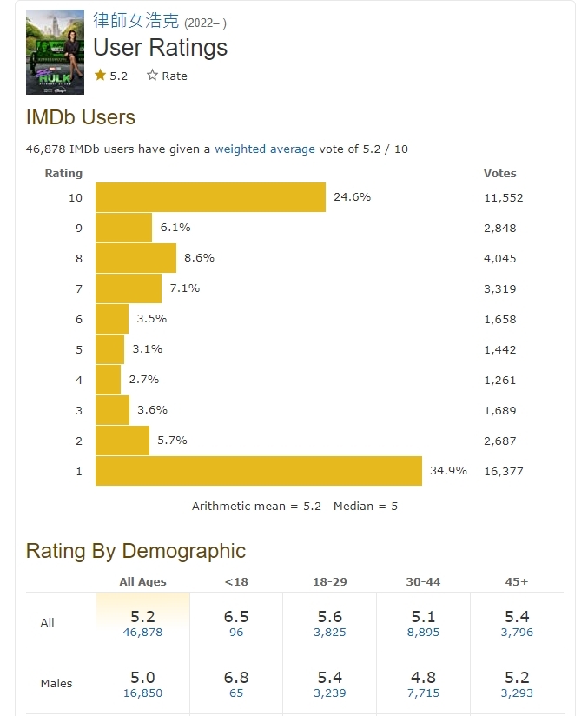Click the yellow bar for rating 8
Screen dimensions: 588x716
[x=135, y=258]
